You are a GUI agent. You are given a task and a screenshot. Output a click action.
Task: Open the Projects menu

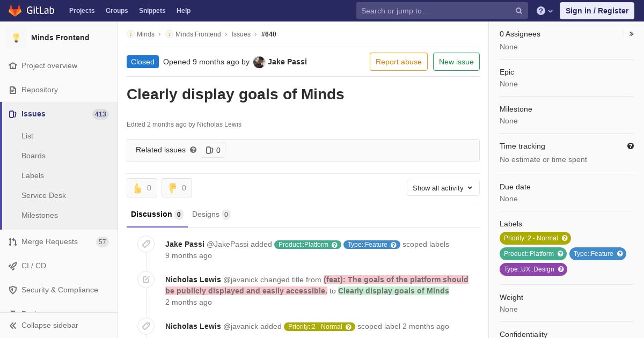[82, 11]
